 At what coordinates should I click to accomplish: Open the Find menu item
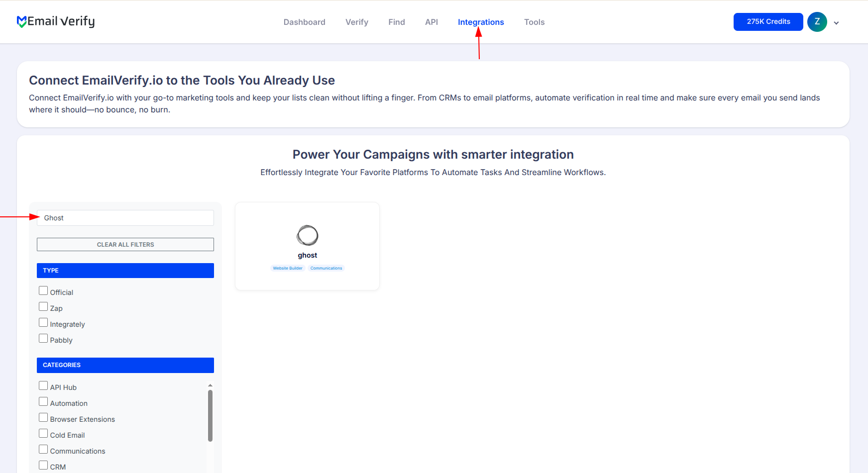tap(397, 22)
